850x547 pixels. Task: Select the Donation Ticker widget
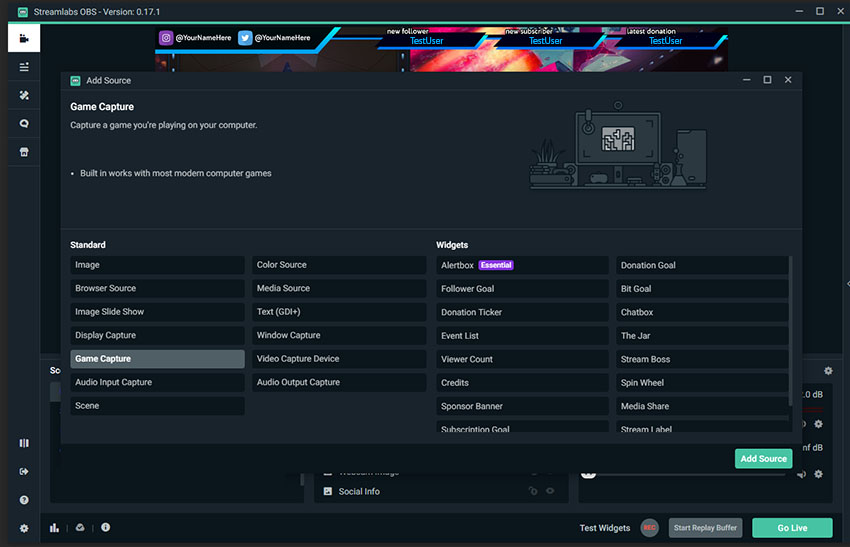(523, 312)
